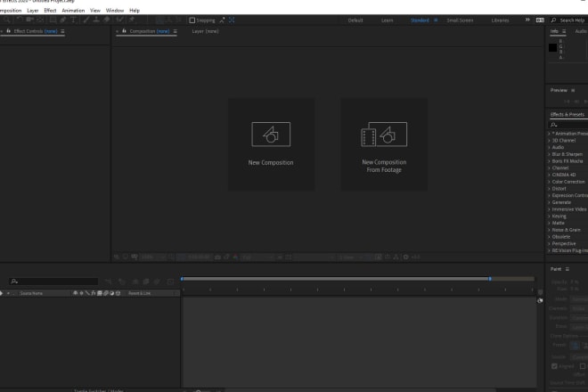The width and height of the screenshot is (588, 392).
Task: Click the snapshot camera icon in viewer
Action: point(217,257)
